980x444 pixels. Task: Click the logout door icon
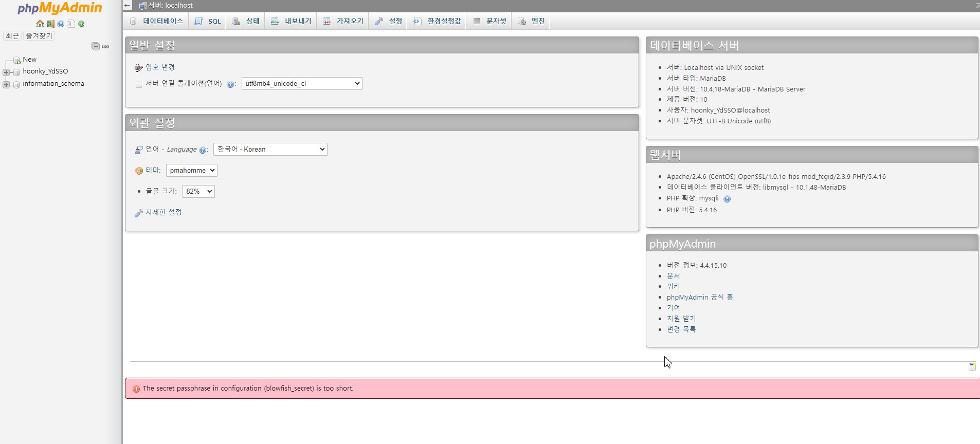[50, 24]
